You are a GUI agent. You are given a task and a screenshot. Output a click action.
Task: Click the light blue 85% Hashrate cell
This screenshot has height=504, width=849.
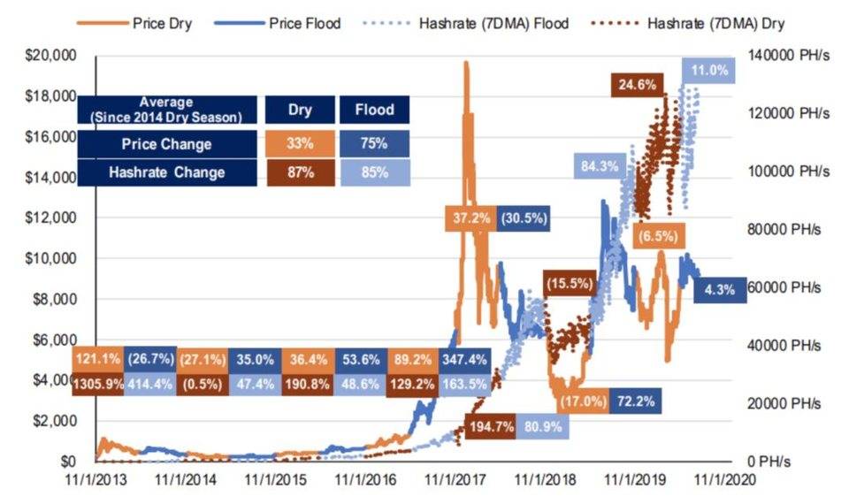(375, 172)
